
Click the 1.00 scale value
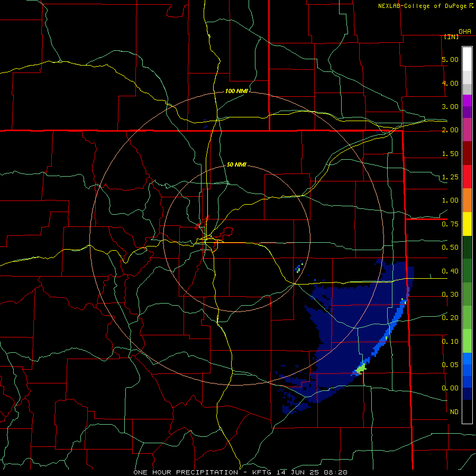pos(450,200)
